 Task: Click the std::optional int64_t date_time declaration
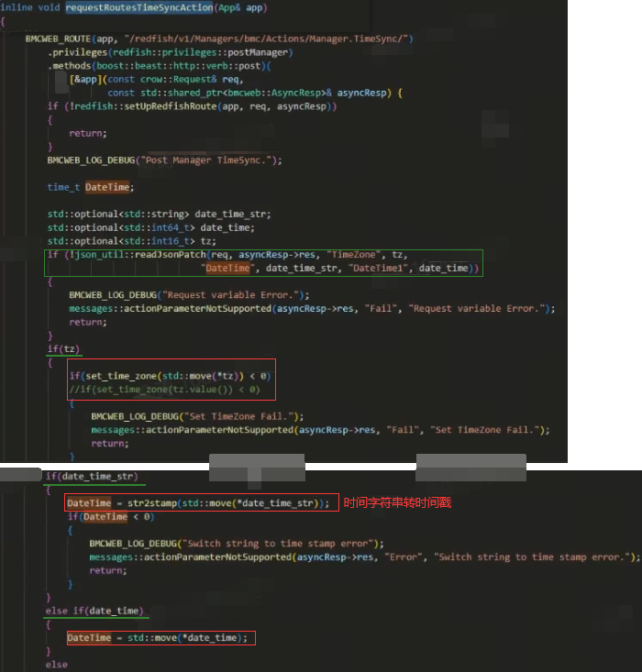[x=151, y=227]
